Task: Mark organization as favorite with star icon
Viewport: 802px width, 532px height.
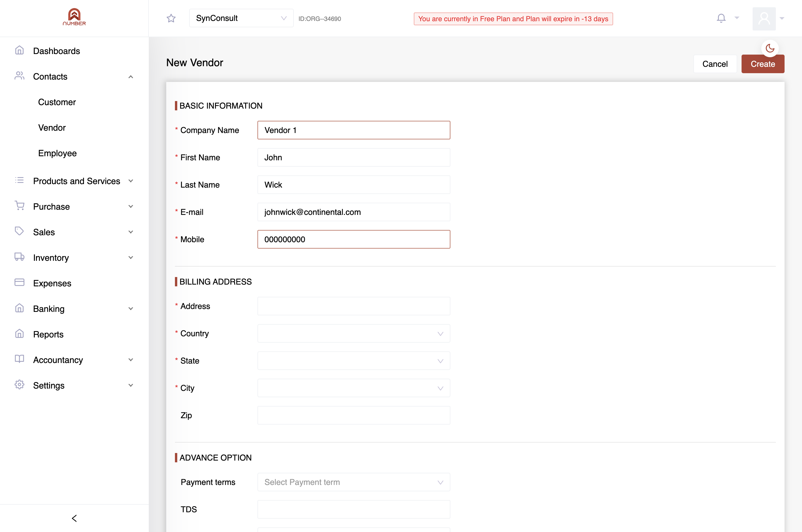Action: 171,18
